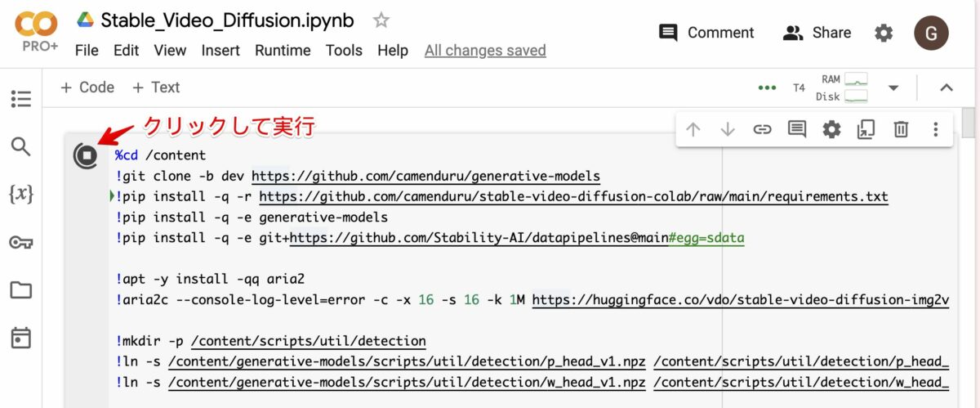Click the RAM and Disk usage indicator

click(x=841, y=87)
